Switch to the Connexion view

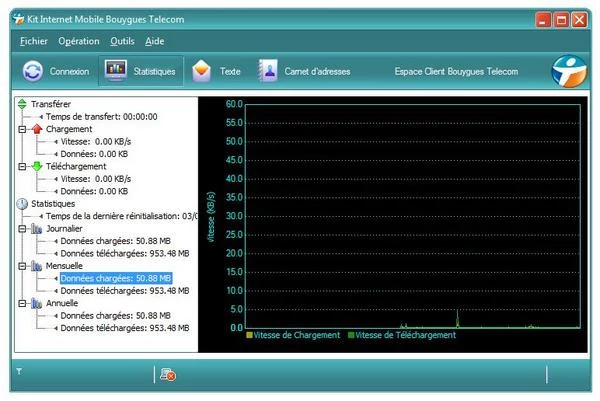(69, 72)
